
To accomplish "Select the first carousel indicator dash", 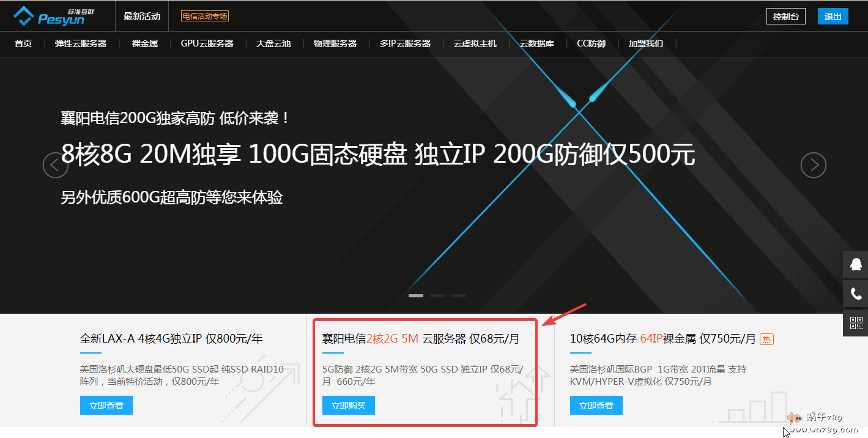I will (416, 295).
